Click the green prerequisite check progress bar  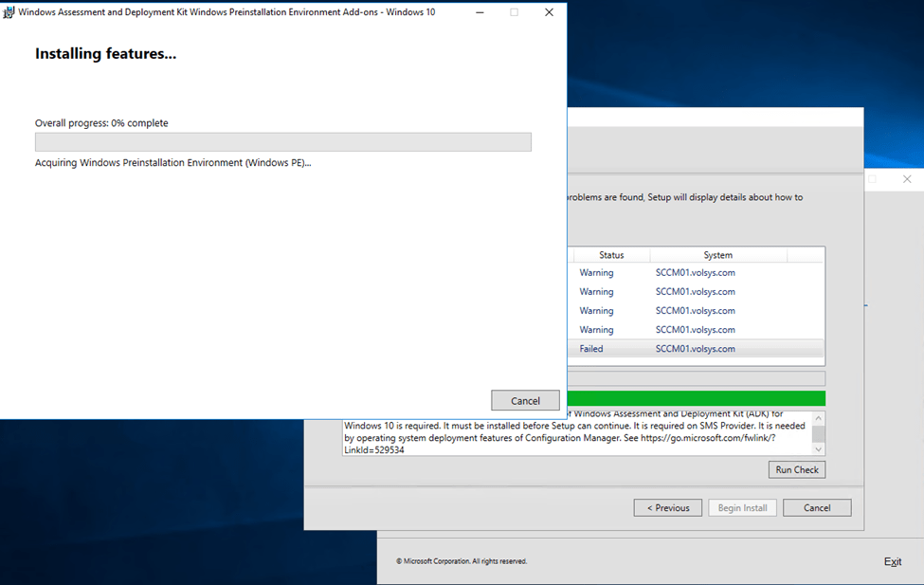(692, 398)
